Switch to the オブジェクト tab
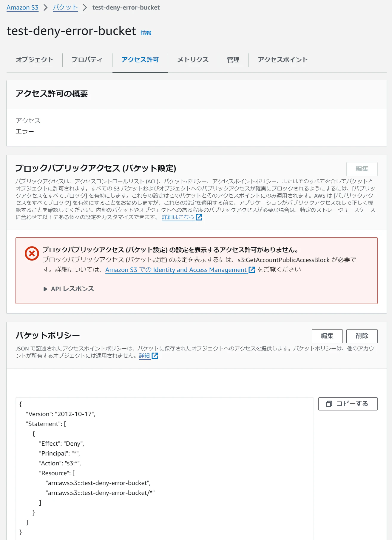This screenshot has height=540, width=392. (x=34, y=60)
